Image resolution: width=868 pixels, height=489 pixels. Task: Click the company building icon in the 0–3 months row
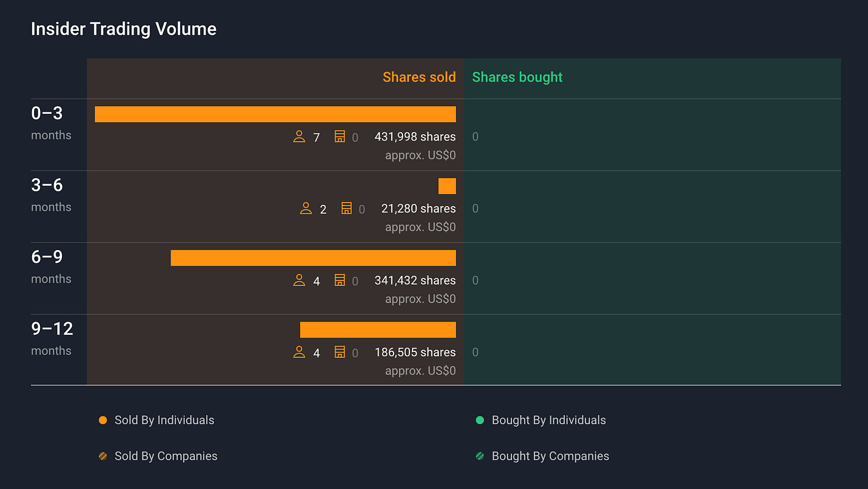point(340,137)
